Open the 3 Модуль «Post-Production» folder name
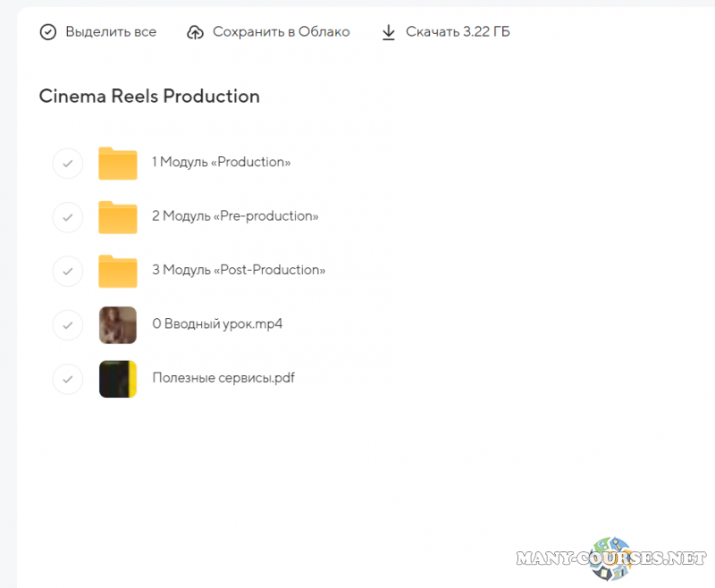This screenshot has height=588, width=715. [x=239, y=270]
